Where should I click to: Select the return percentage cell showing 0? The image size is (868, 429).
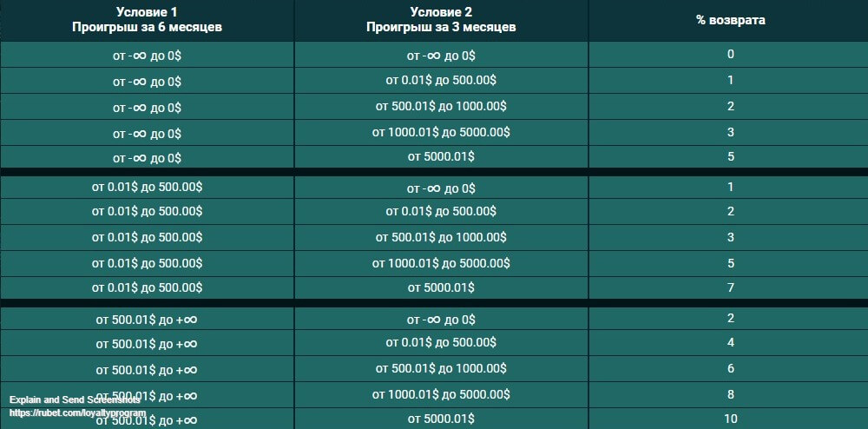pyautogui.click(x=731, y=54)
